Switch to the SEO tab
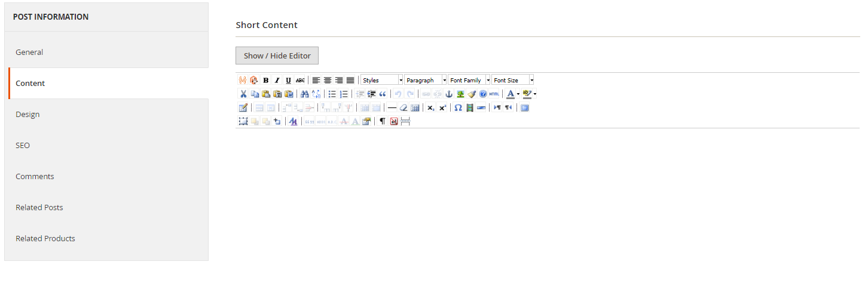The height and width of the screenshot is (283, 868). coord(23,145)
